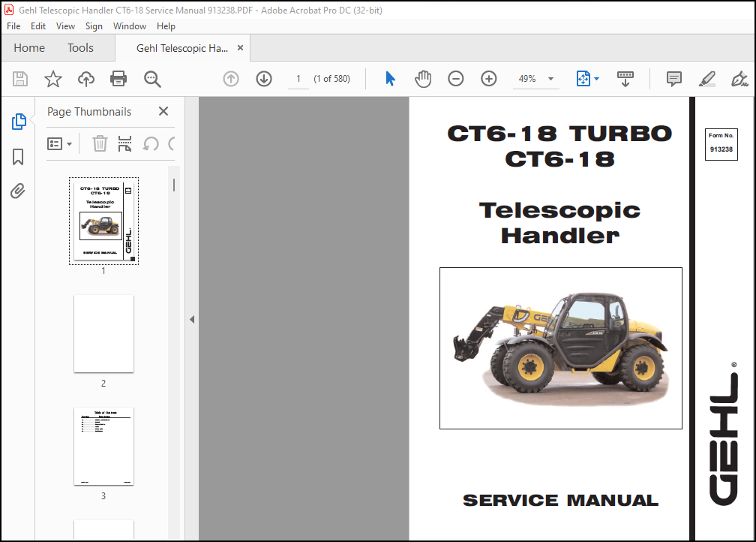Select the Gehl Telescopic Ha... document tab

tap(182, 48)
